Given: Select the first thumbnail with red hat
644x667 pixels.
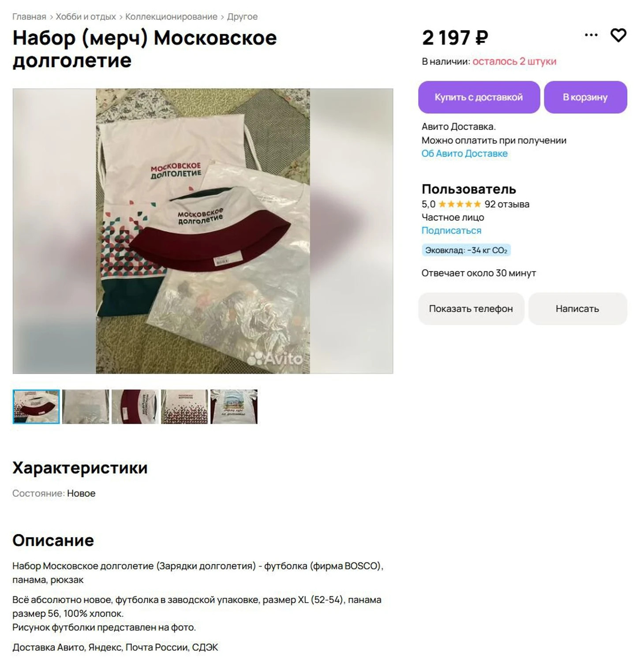Looking at the screenshot, I should coord(36,407).
